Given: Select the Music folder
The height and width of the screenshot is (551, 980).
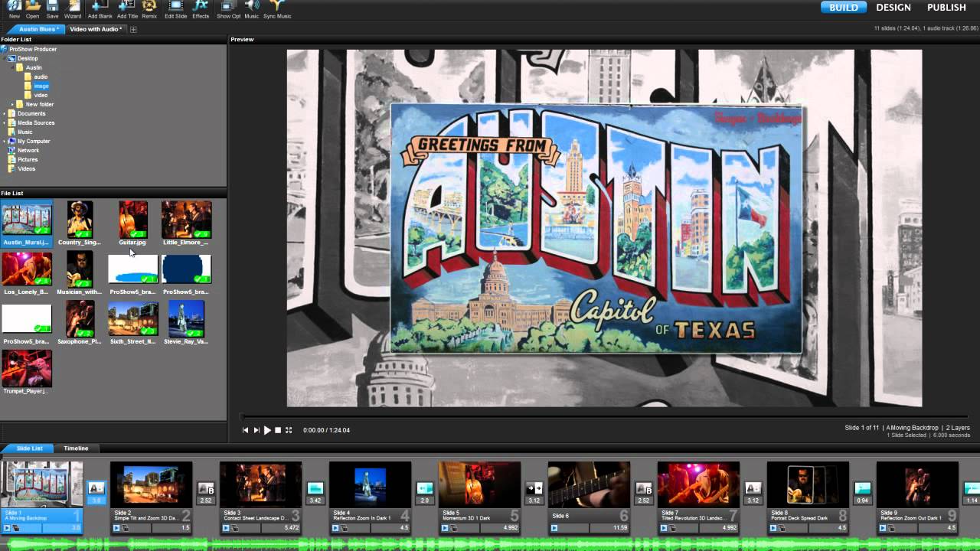Looking at the screenshot, I should [x=21, y=132].
